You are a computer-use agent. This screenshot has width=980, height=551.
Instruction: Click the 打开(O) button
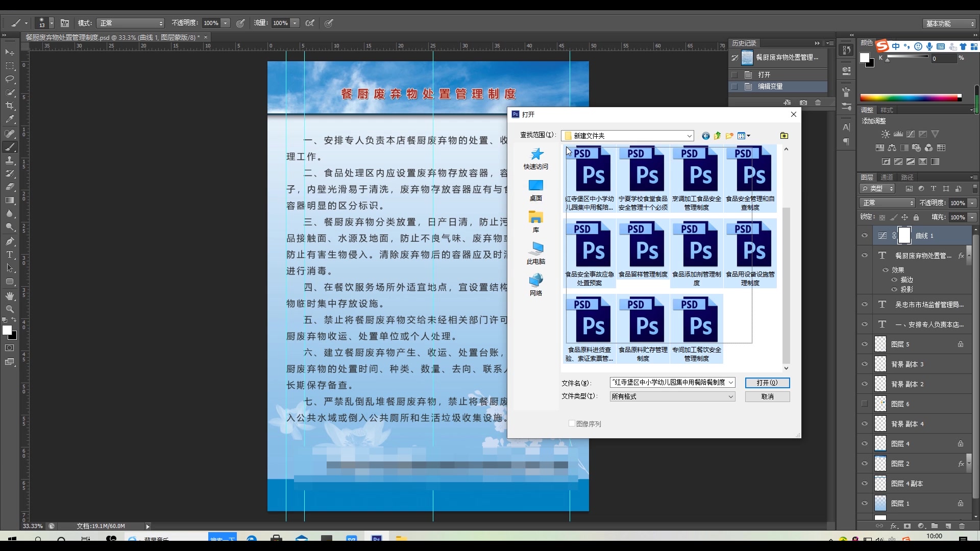(767, 383)
